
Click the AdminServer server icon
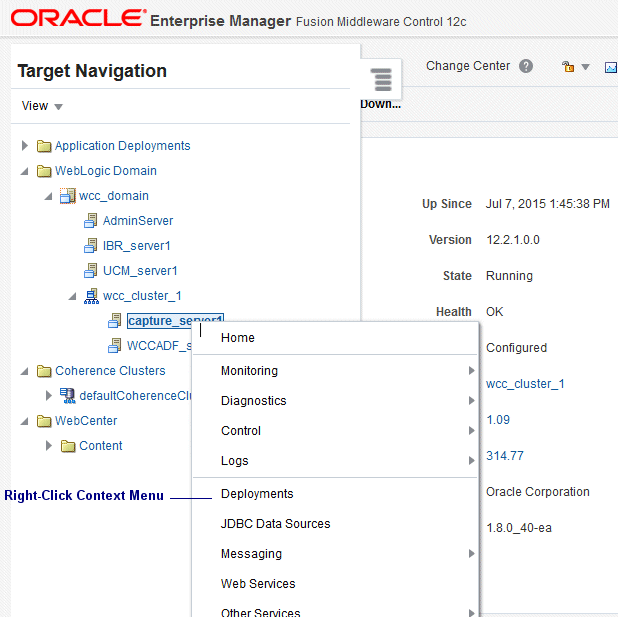(x=91, y=221)
